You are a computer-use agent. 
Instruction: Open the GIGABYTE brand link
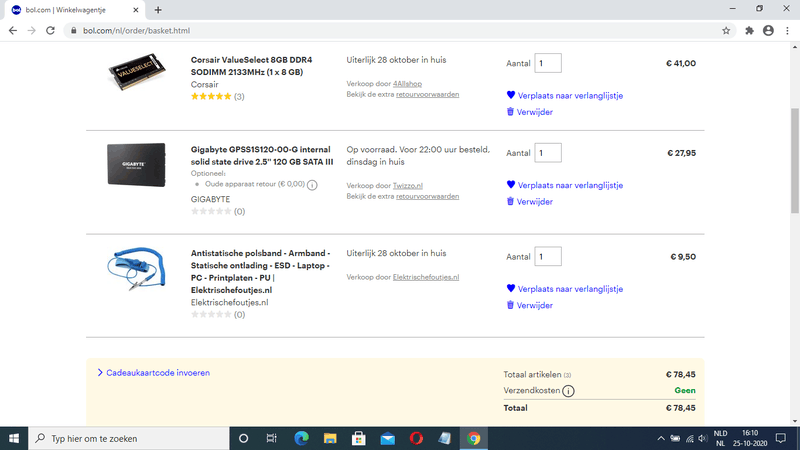[210, 199]
